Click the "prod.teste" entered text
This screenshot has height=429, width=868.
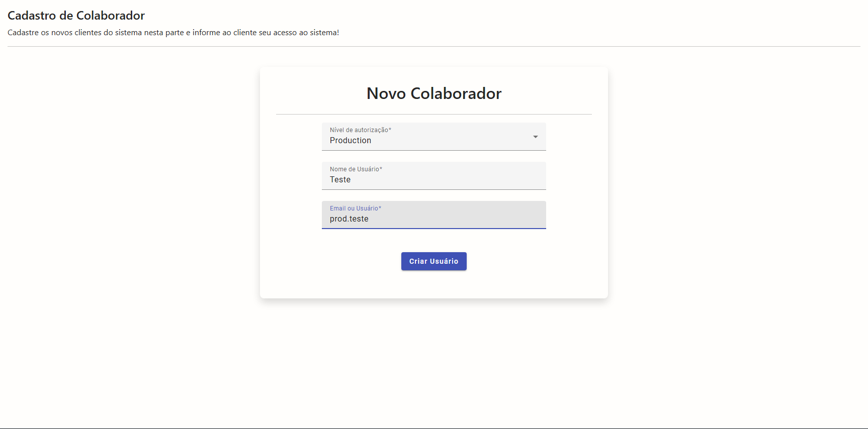[x=349, y=219]
